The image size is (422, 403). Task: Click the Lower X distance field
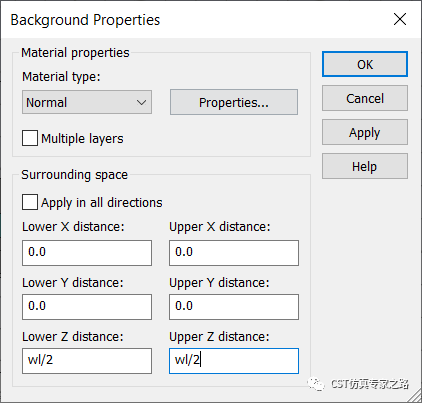[x=87, y=253]
